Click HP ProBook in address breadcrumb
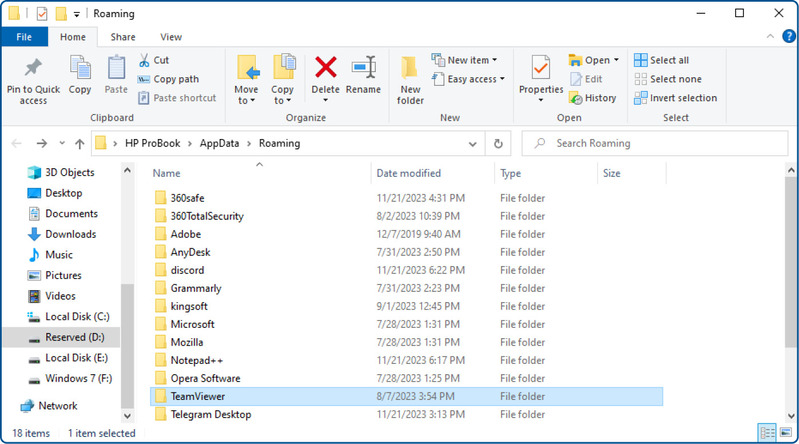 [x=152, y=143]
